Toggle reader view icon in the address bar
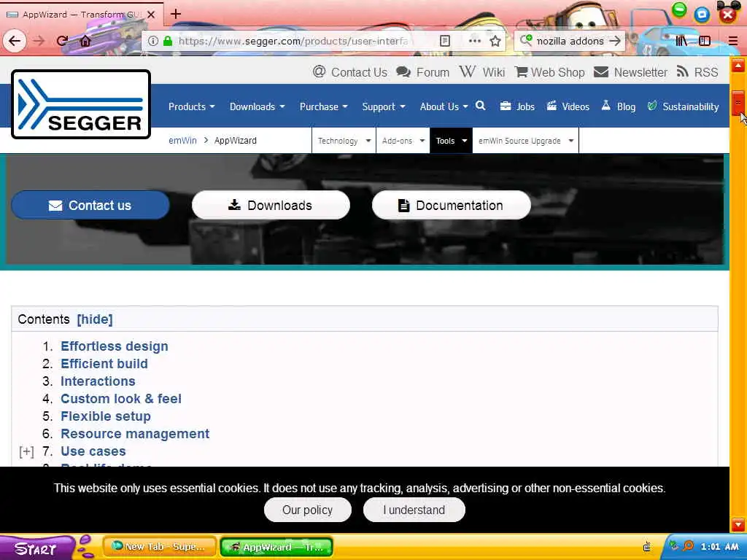The height and width of the screenshot is (560, 747). pos(444,41)
